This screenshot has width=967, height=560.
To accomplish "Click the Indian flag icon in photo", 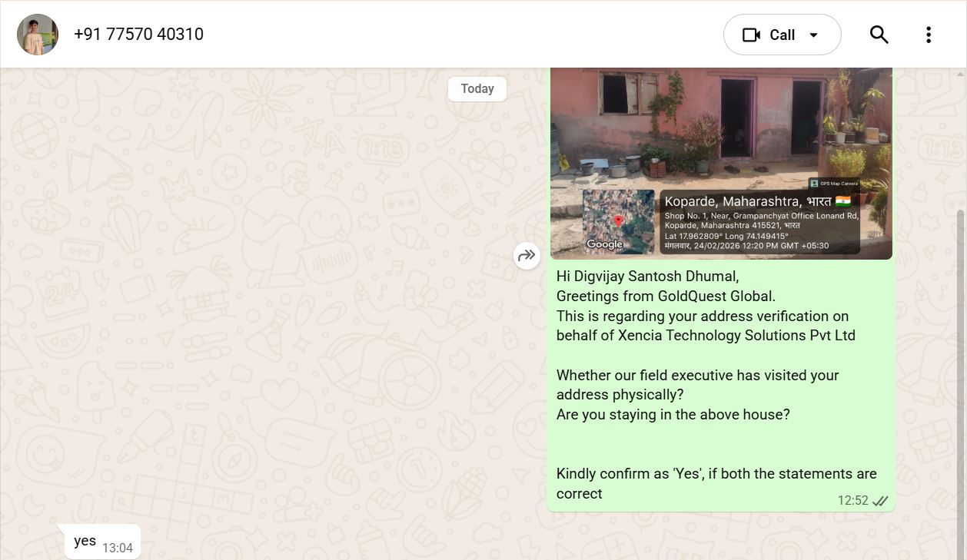I will point(843,201).
